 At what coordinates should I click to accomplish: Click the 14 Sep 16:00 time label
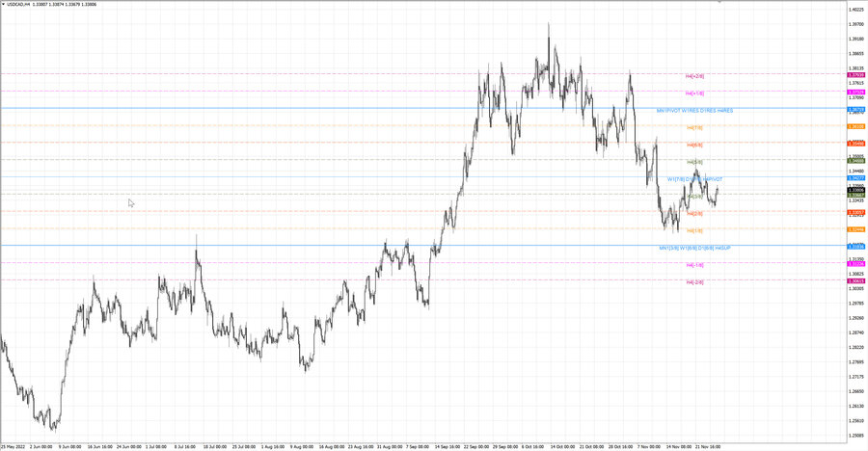pyautogui.click(x=447, y=446)
